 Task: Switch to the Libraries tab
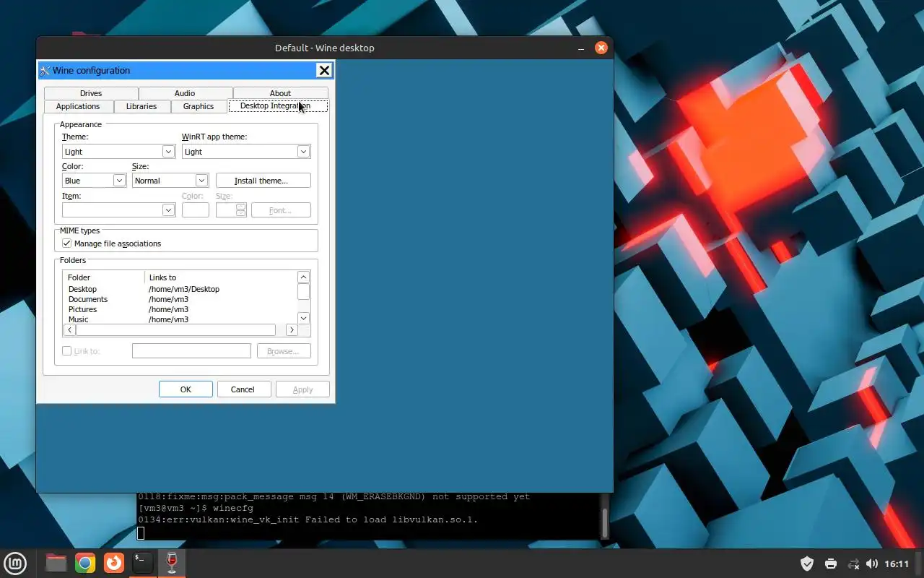(141, 106)
